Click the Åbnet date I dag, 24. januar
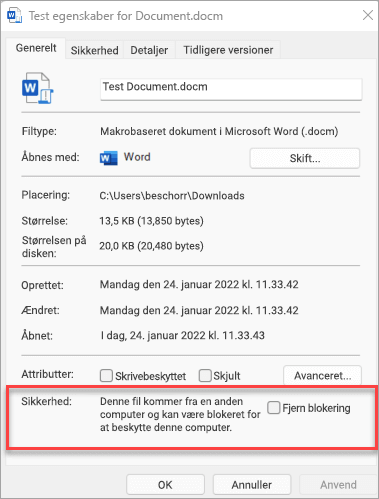379x499 pixels. pyautogui.click(x=183, y=335)
